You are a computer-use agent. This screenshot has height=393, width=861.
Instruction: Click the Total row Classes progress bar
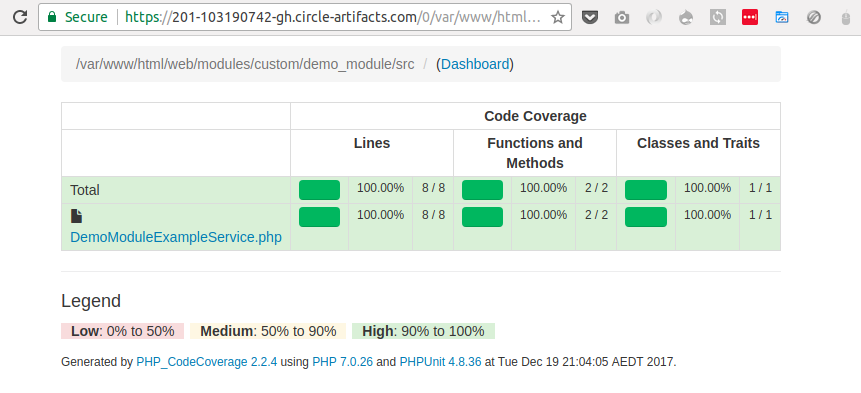point(646,190)
